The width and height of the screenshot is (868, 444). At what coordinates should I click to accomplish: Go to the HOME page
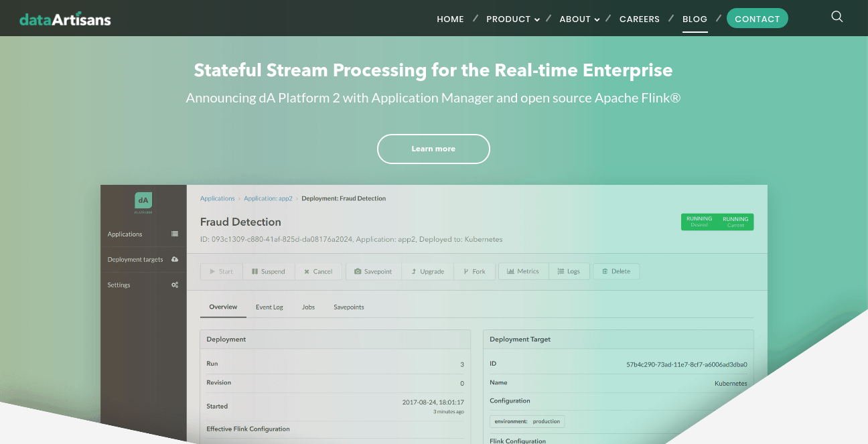point(450,19)
